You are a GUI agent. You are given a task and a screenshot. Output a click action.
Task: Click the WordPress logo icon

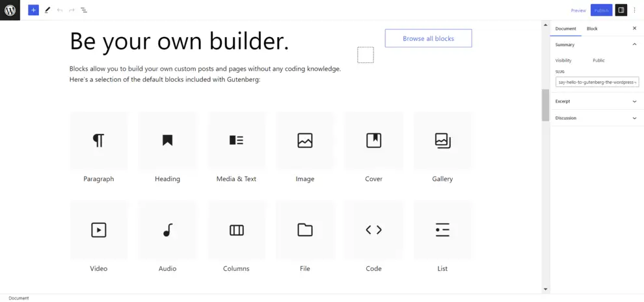10,10
